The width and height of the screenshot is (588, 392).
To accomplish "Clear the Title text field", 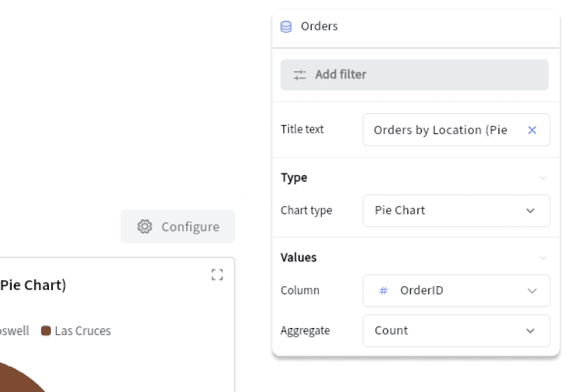I will tap(532, 130).
